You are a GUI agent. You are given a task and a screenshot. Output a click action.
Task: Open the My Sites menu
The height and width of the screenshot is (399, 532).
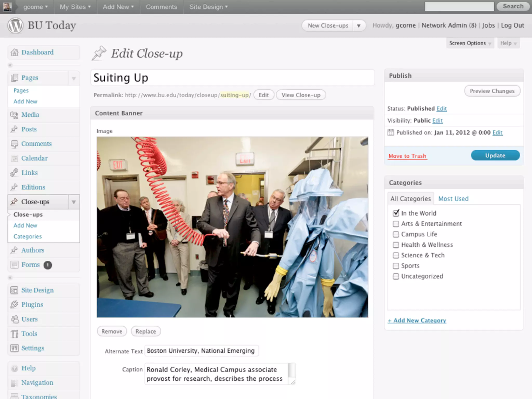pyautogui.click(x=75, y=7)
